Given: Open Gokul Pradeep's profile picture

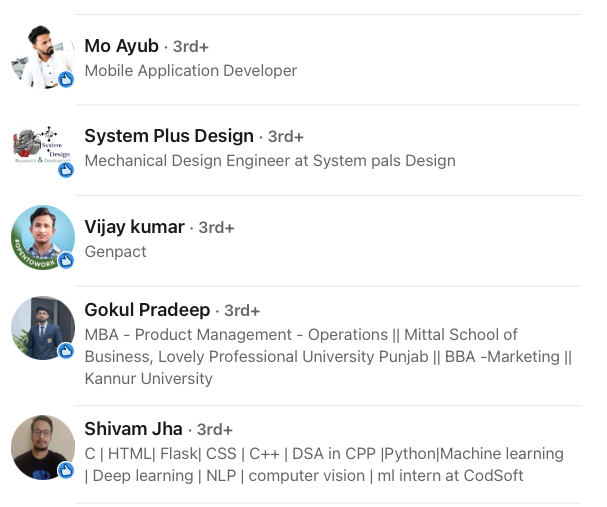Looking at the screenshot, I should point(43,328).
